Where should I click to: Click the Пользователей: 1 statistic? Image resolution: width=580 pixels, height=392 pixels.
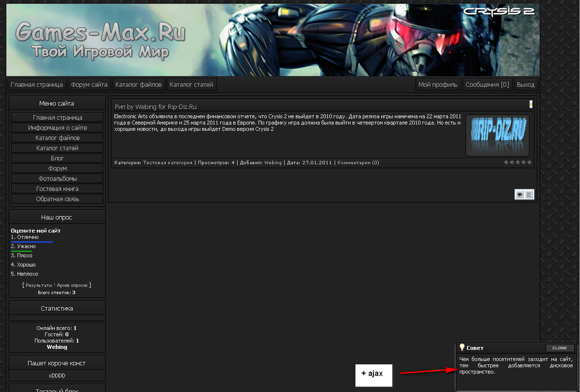click(57, 341)
